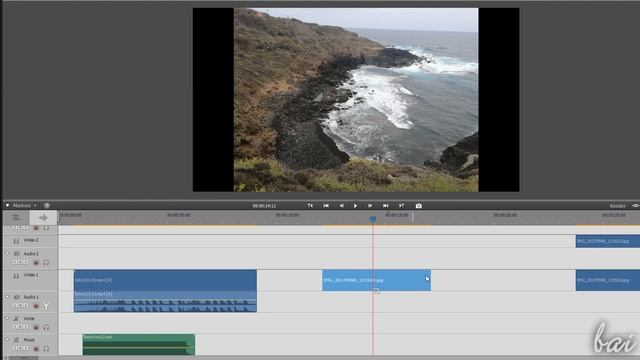Solo the Music track with headphones
Image resolution: width=640 pixels, height=360 pixels.
(46, 349)
